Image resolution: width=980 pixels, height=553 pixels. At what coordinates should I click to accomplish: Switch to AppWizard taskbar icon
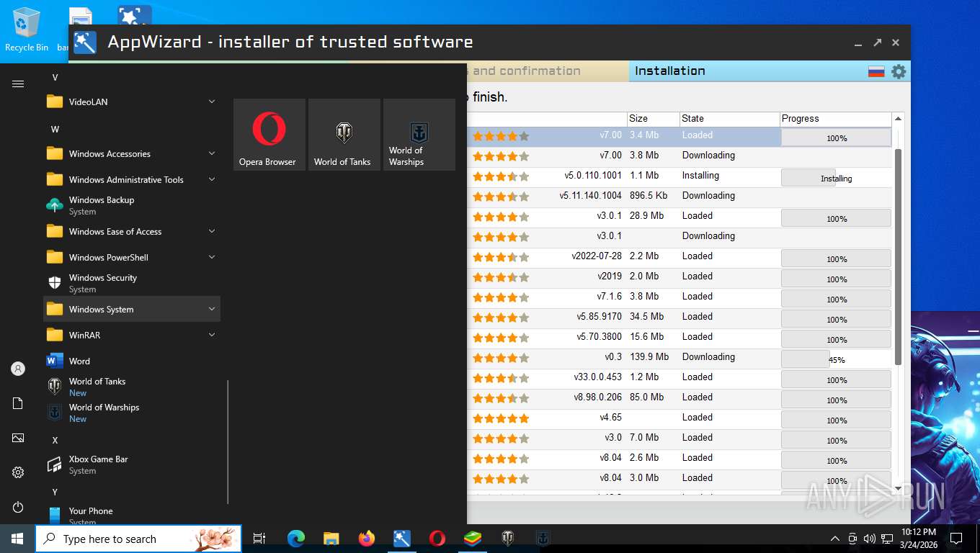[x=401, y=539]
